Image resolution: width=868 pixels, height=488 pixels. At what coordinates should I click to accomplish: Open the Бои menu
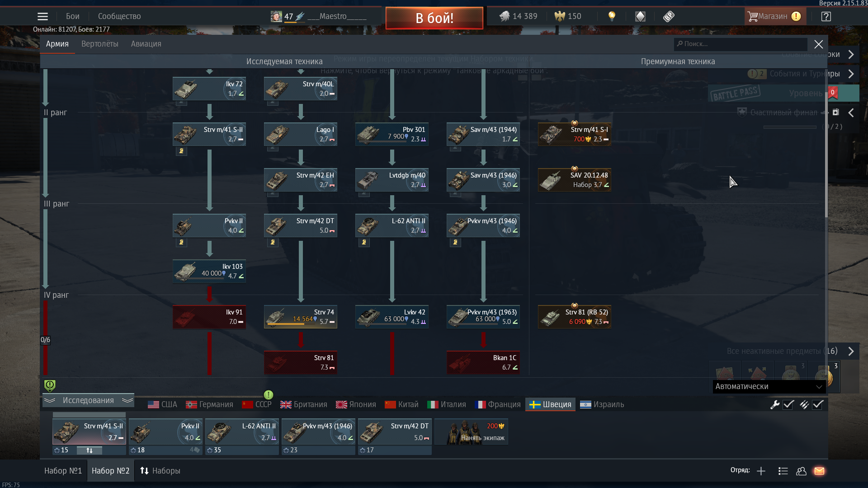coord(73,16)
